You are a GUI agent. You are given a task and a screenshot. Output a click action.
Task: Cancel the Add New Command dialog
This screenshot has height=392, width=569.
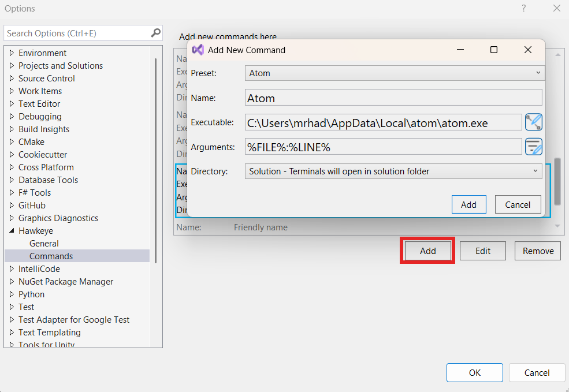[x=517, y=204]
